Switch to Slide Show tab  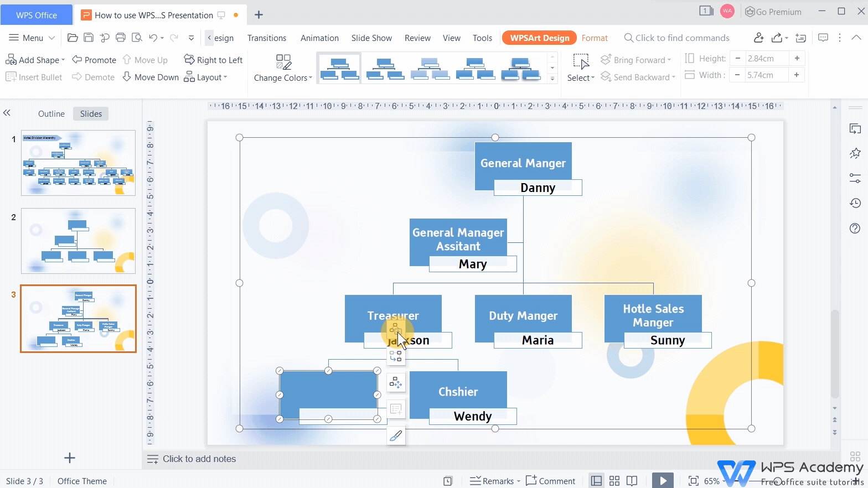click(x=371, y=38)
